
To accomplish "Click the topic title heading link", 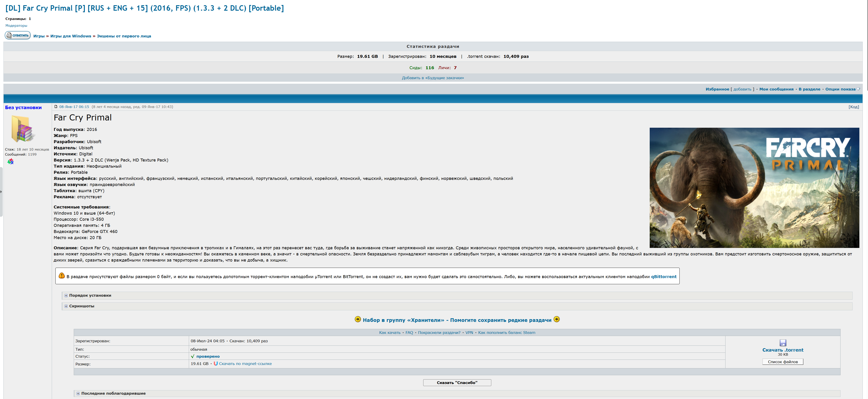I will click(x=145, y=8).
